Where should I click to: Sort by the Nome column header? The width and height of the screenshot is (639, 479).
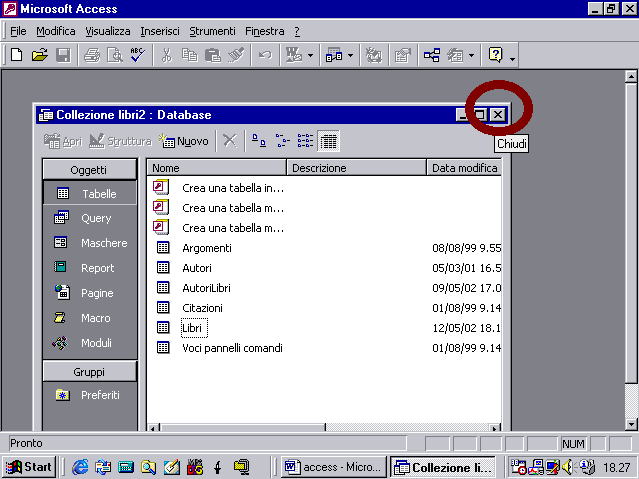point(216,168)
